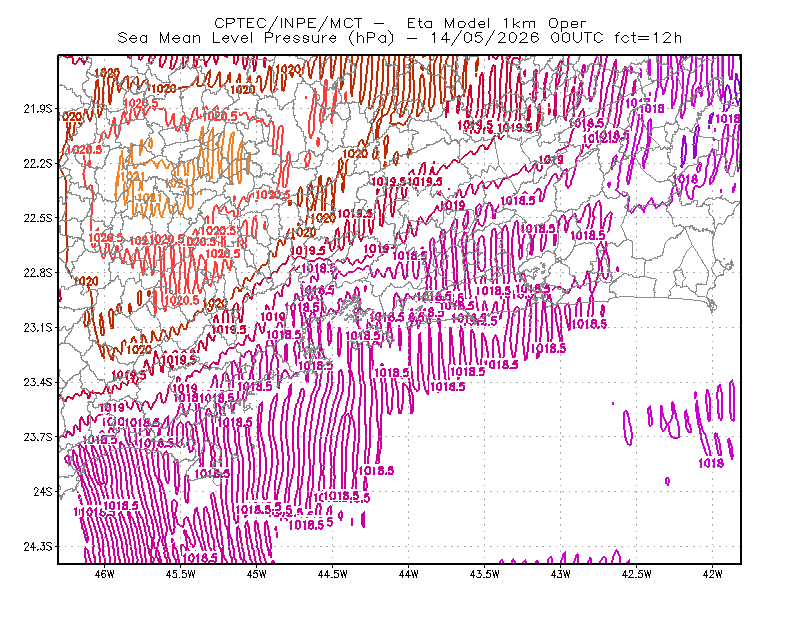Click the 23.4S latitude axis label
This screenshot has width=800, height=618.
coord(38,382)
